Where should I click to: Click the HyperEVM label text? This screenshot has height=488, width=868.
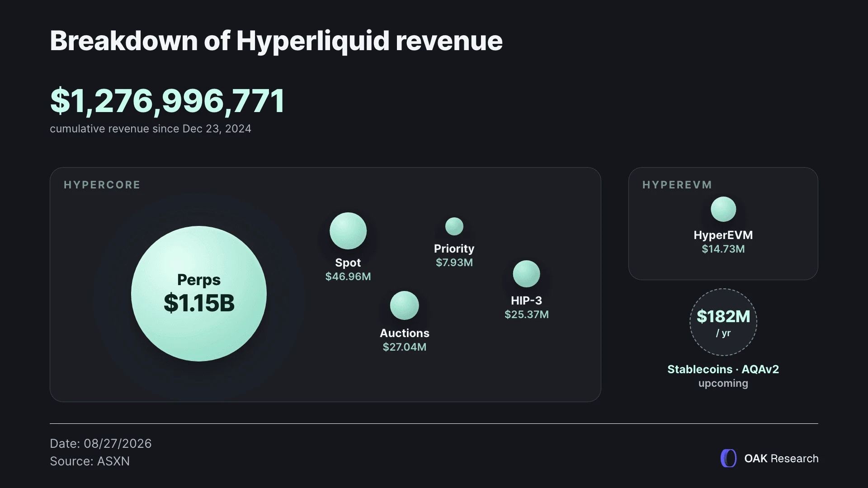(723, 235)
